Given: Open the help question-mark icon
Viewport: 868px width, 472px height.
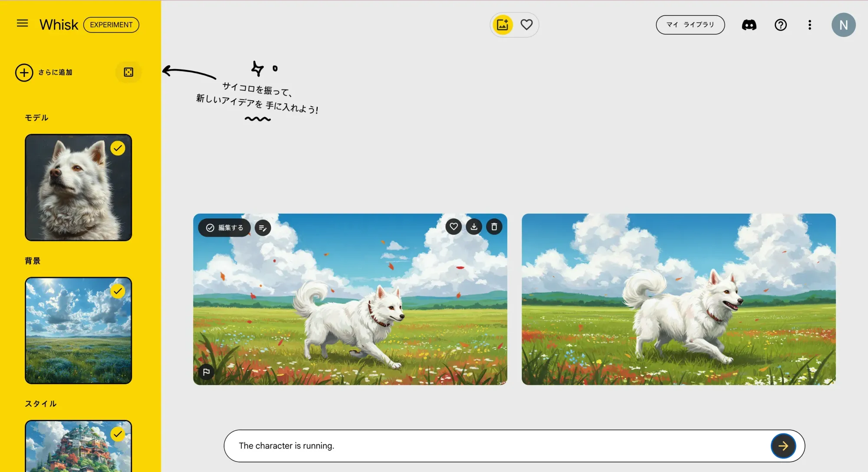Looking at the screenshot, I should [x=780, y=25].
